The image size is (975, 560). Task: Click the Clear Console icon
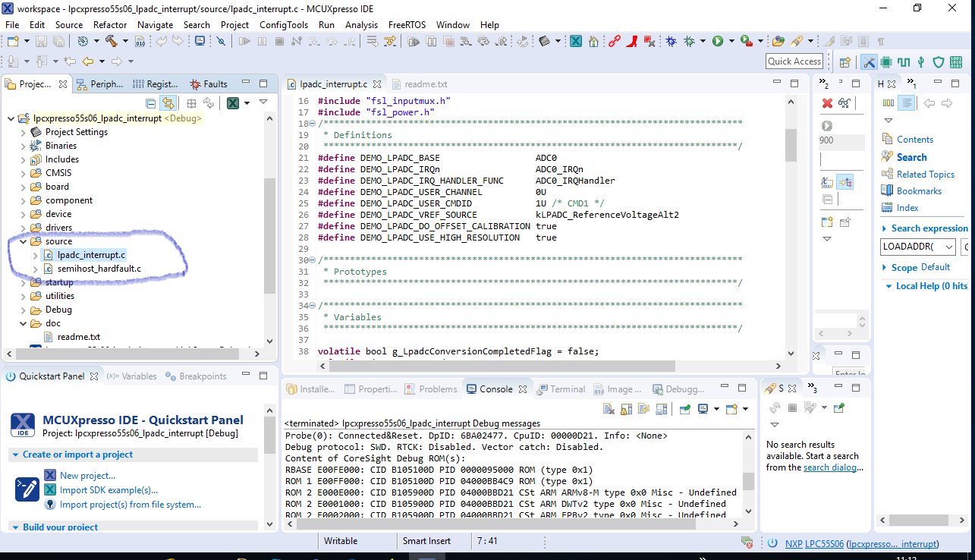point(609,409)
